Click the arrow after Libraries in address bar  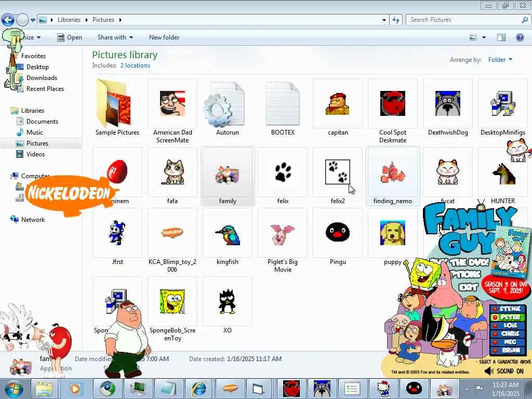pyautogui.click(x=87, y=20)
